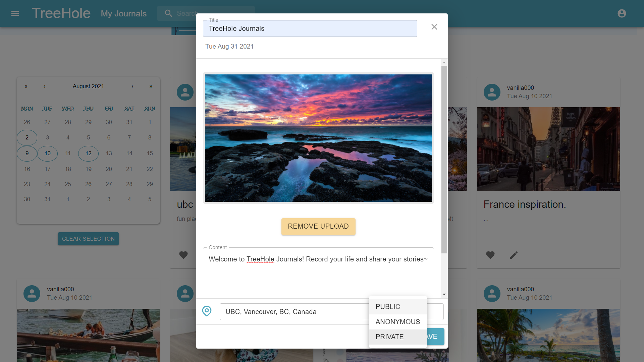Select August 12 on calendar

click(88, 154)
